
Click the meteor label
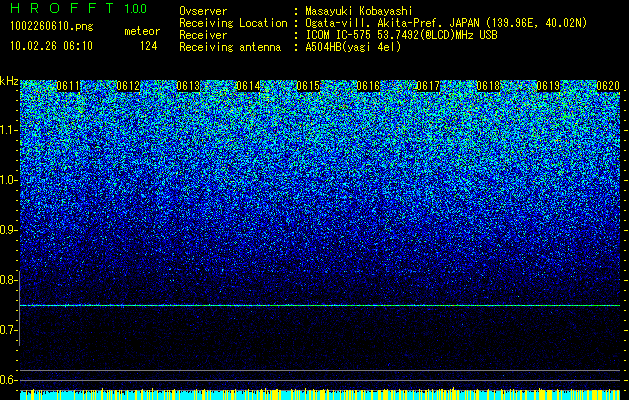click(142, 31)
